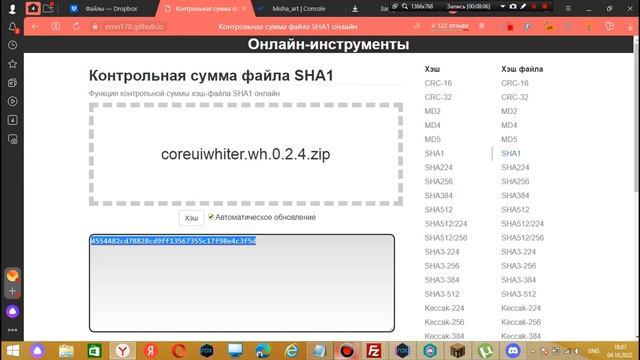Viewport: 640px width, 360px height.
Task: Open CRC-16 in the Хэш файла column
Action: coord(515,83)
